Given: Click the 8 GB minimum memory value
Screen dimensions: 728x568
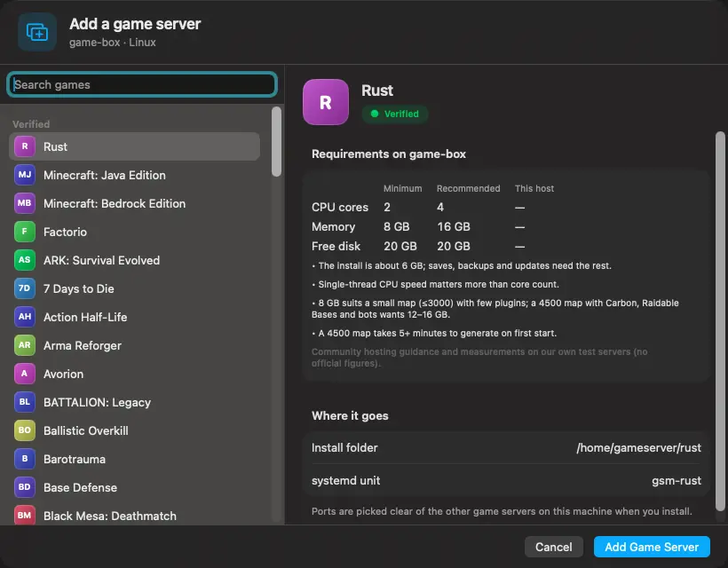Looking at the screenshot, I should pos(397,226).
